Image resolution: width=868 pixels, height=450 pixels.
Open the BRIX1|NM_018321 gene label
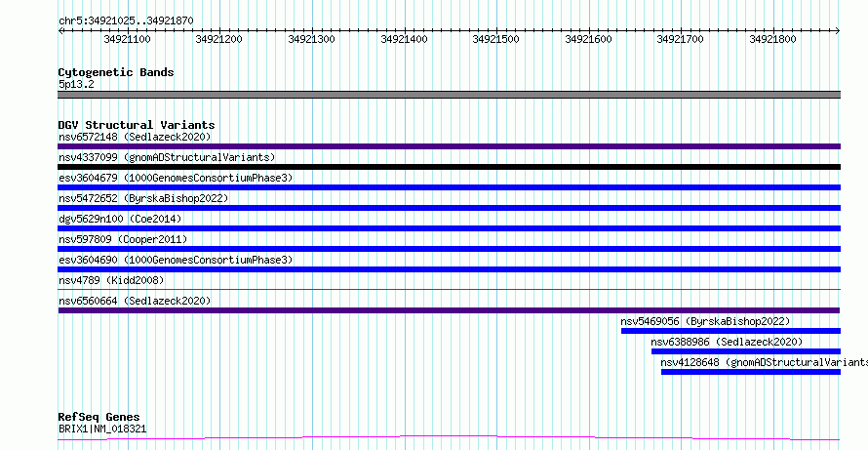102,429
